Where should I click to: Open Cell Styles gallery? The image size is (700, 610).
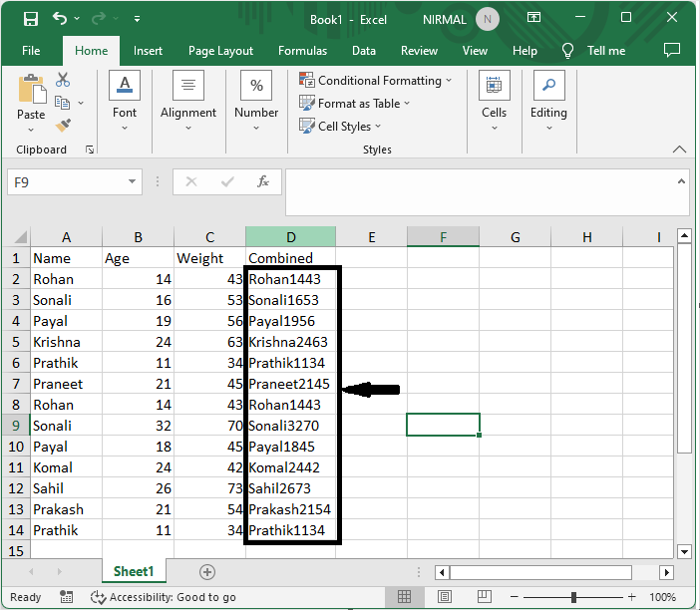tap(340, 127)
